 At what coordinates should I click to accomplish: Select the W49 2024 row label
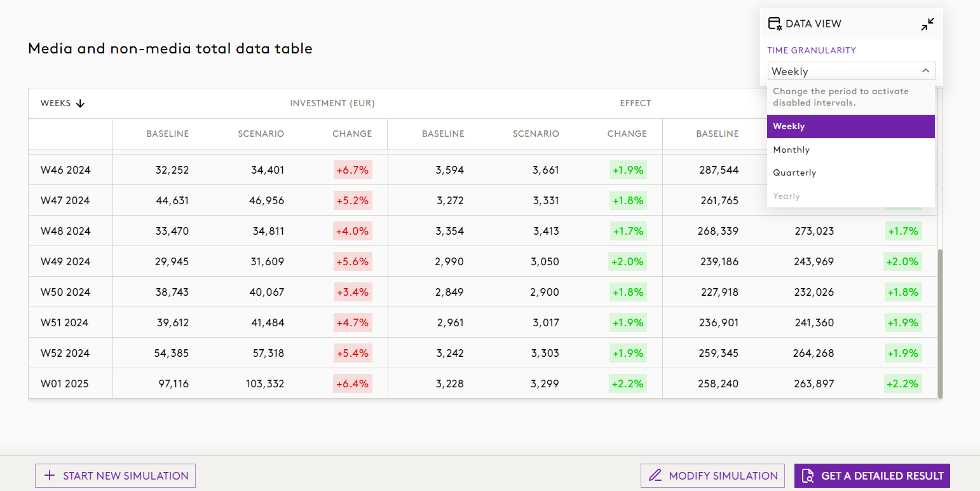pyautogui.click(x=65, y=262)
